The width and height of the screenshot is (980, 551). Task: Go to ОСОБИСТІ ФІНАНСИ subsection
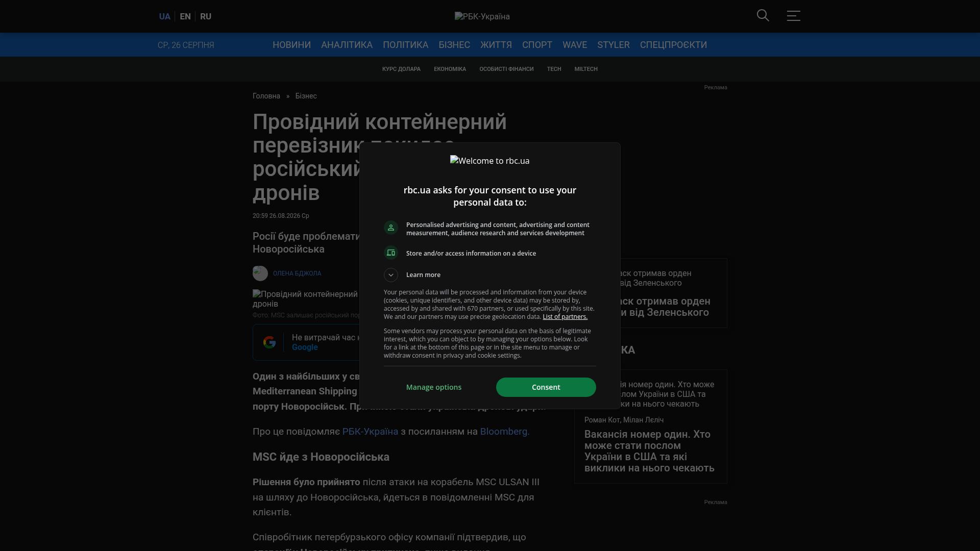(x=506, y=69)
